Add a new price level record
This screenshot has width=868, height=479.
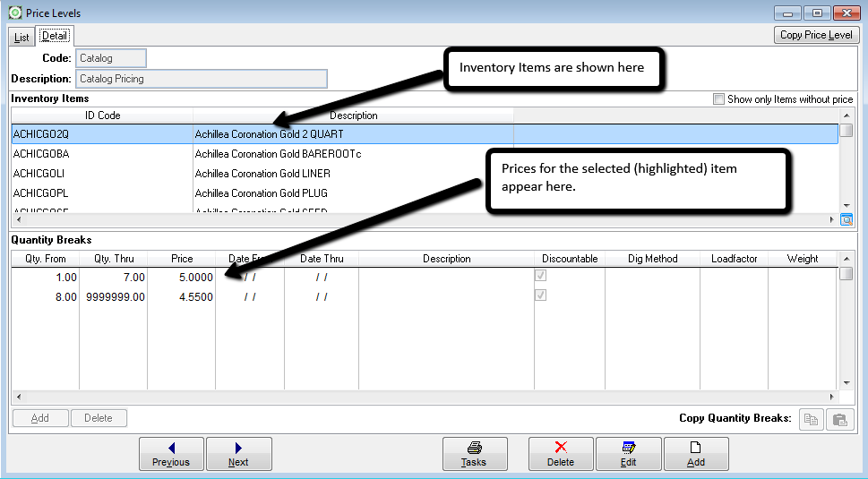tap(696, 454)
